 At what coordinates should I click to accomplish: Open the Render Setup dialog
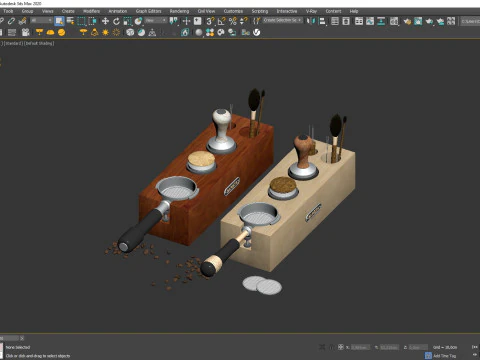407,21
